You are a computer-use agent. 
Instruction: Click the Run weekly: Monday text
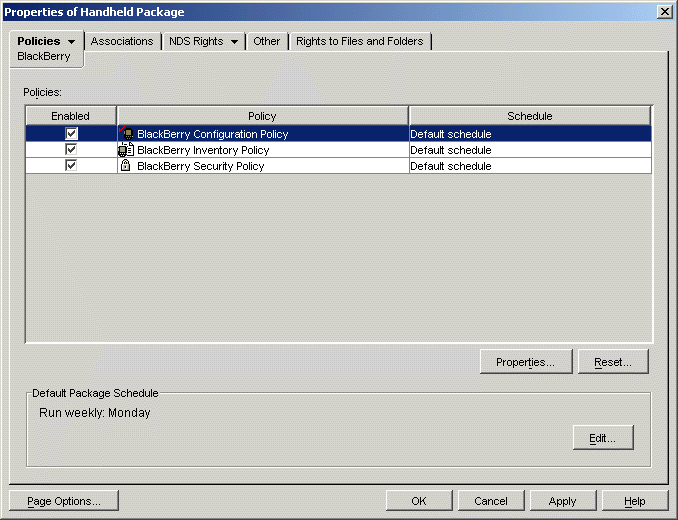point(95,413)
